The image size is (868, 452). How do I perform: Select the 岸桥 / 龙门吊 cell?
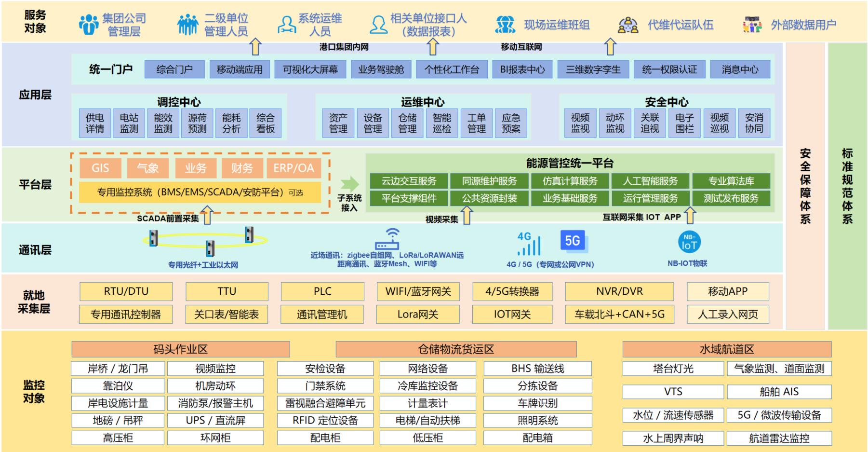(x=118, y=369)
